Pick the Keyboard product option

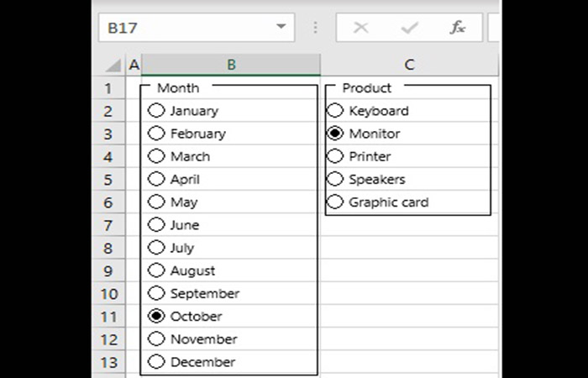coord(335,111)
